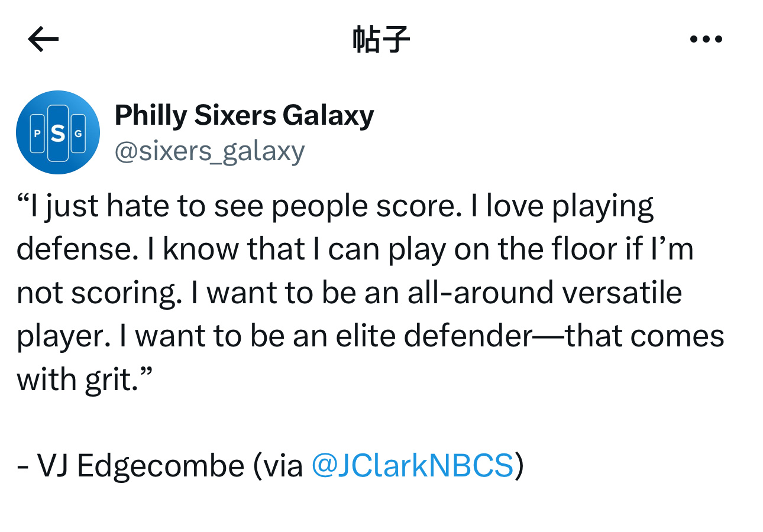
Task: Click the small G panel in the avatar logo
Action: click(x=78, y=134)
